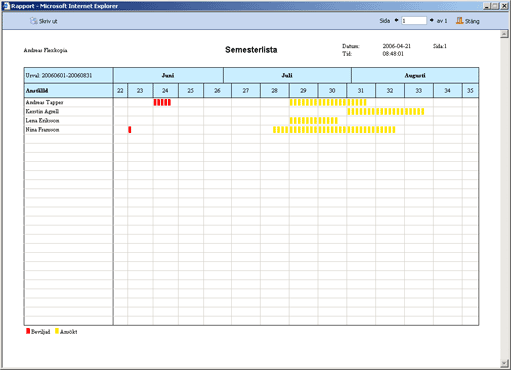Click the Internet Explorer title bar icon

(6, 6)
